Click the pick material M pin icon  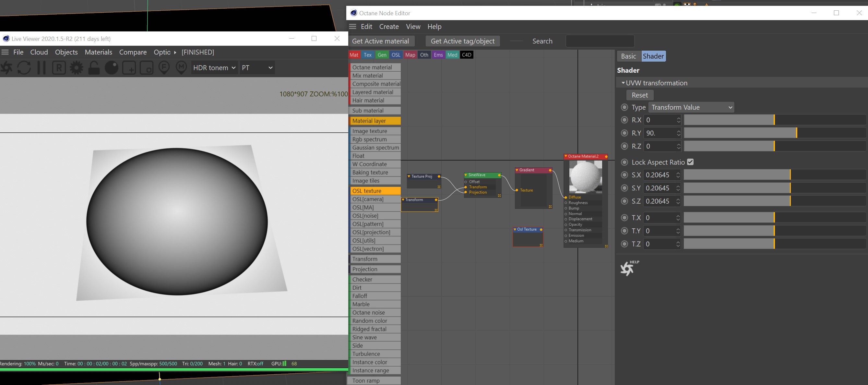click(181, 68)
